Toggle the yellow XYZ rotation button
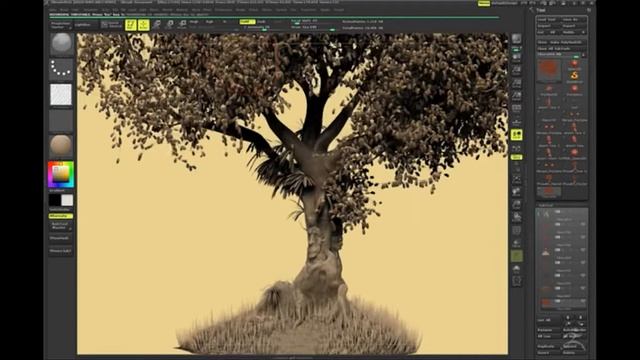The width and height of the screenshot is (640, 360). click(517, 158)
